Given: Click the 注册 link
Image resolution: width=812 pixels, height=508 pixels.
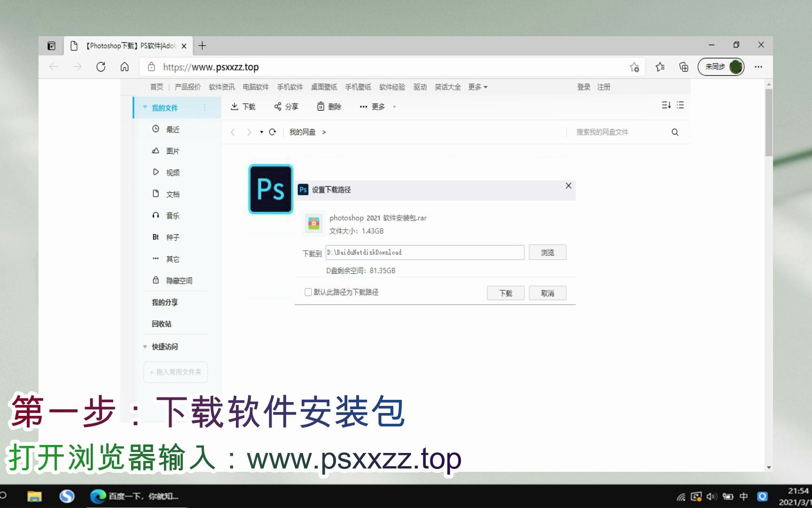Looking at the screenshot, I should coord(604,87).
